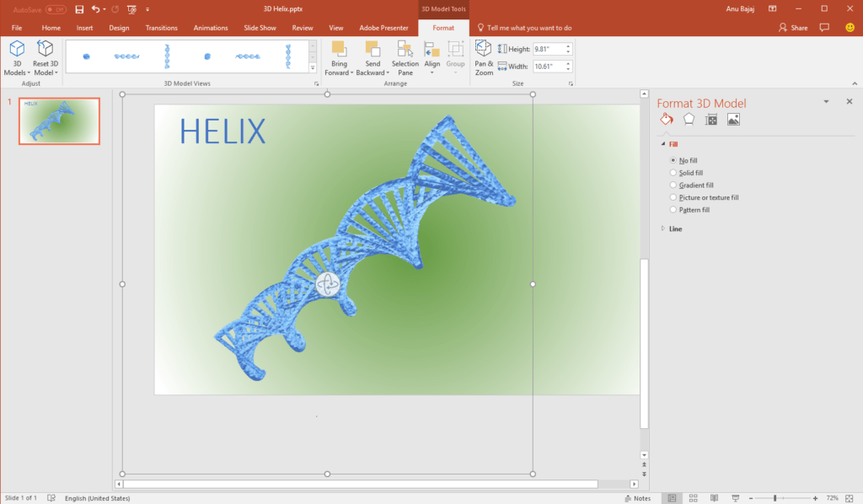Switch to the Transitions tab

(x=161, y=28)
